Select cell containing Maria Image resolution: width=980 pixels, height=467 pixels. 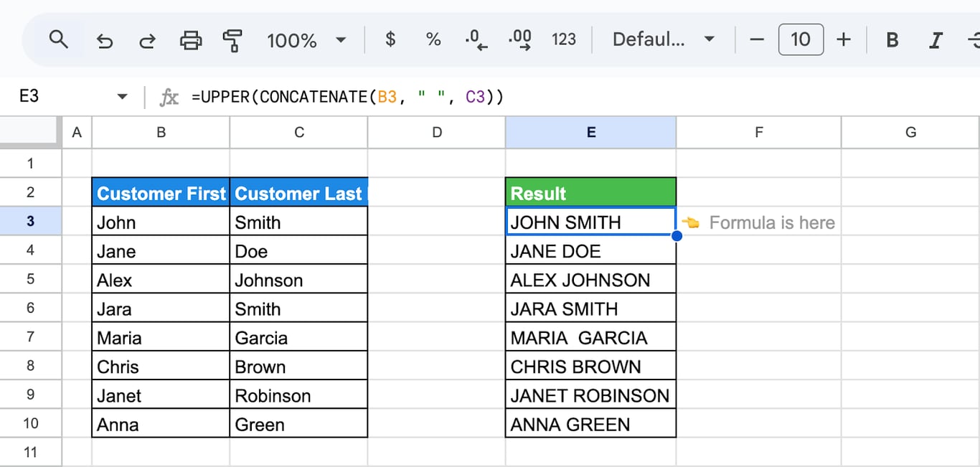161,336
